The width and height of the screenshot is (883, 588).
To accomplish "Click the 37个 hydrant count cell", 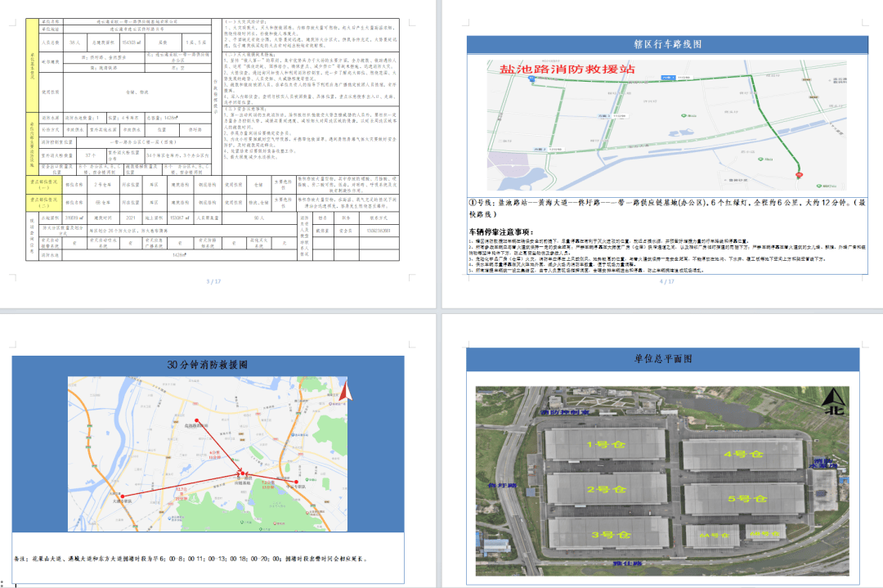I will [x=91, y=155].
